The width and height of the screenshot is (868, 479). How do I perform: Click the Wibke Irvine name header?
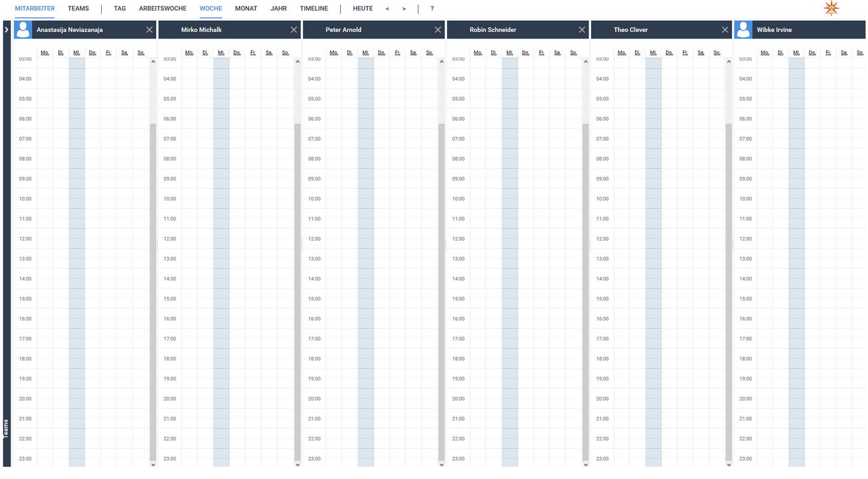click(775, 30)
